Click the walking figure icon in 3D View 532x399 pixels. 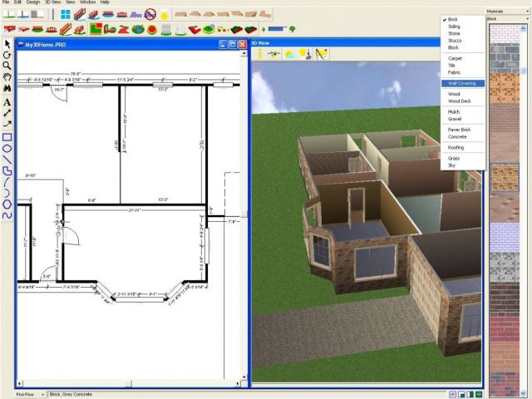(x=259, y=54)
